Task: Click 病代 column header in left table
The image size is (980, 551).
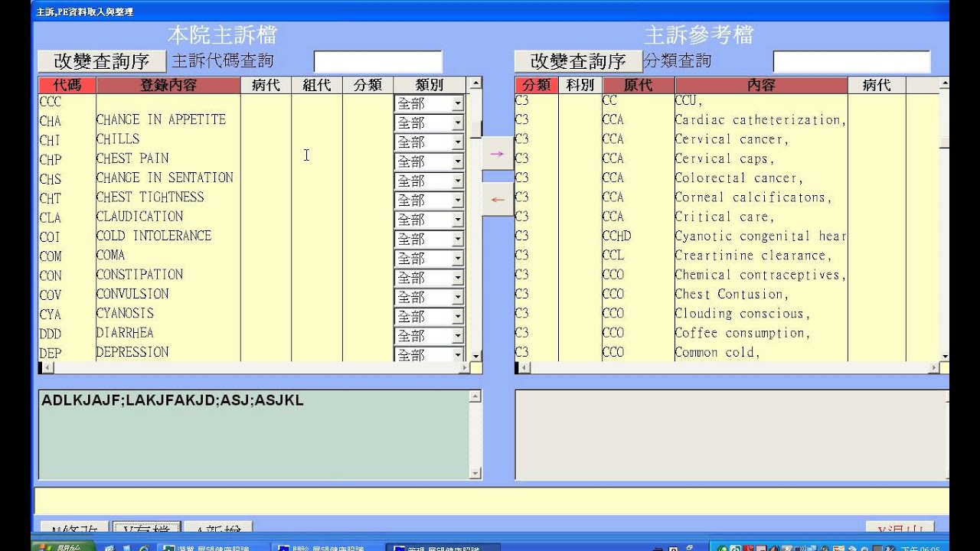Action: 266,85
